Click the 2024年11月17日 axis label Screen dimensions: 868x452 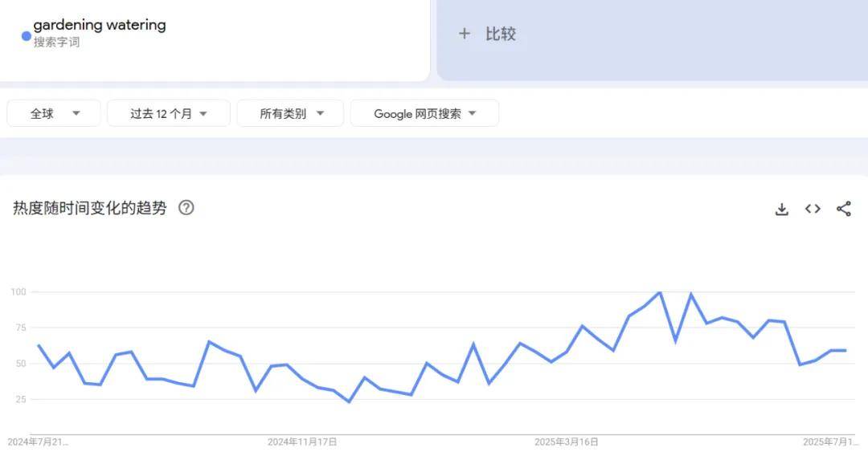click(302, 442)
